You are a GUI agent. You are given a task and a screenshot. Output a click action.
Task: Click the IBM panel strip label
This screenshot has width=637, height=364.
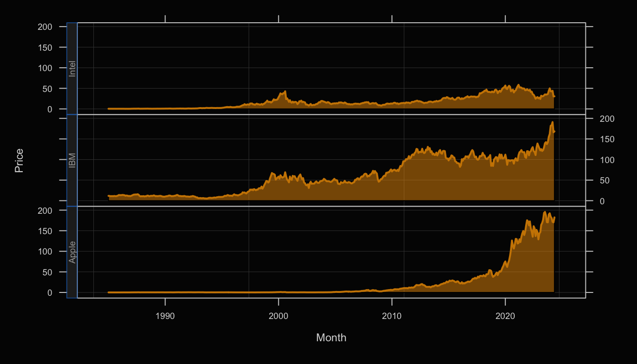(72, 160)
